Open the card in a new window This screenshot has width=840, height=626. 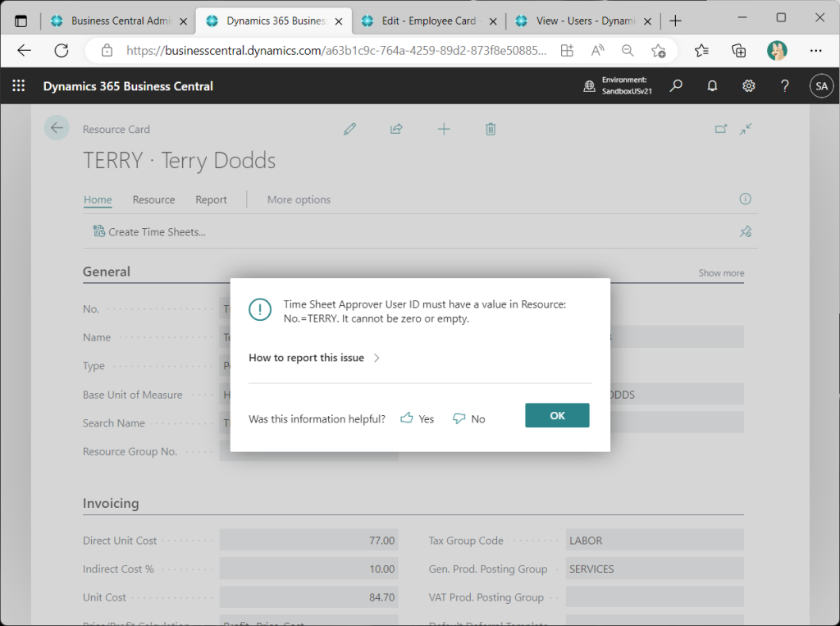click(x=721, y=129)
